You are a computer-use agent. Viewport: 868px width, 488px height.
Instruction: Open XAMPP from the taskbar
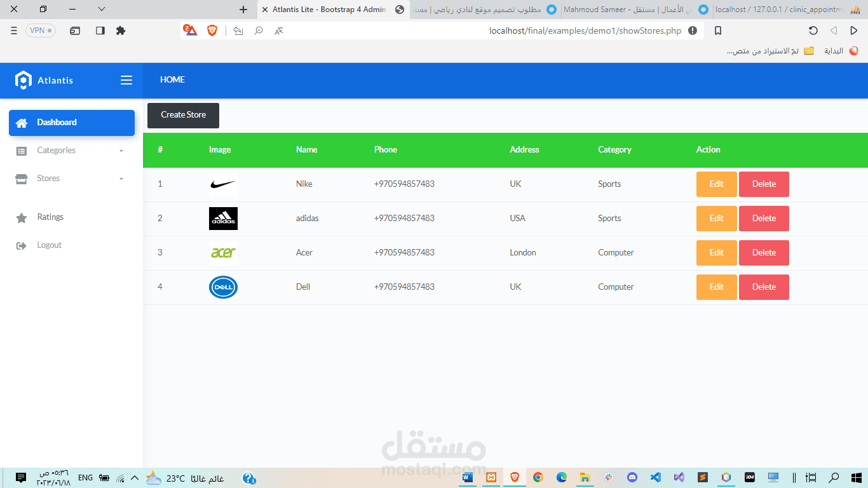tap(491, 477)
